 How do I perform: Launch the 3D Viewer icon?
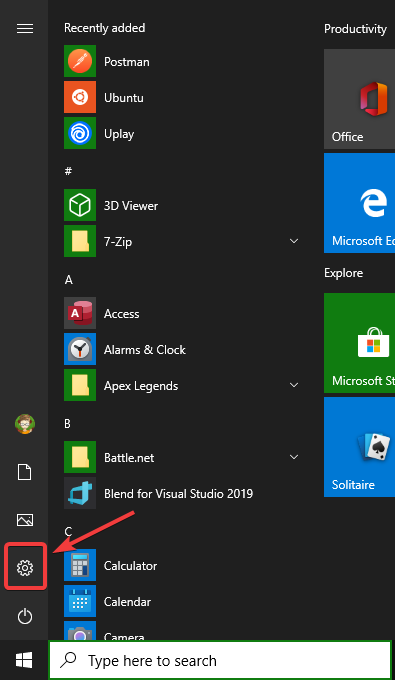point(80,205)
